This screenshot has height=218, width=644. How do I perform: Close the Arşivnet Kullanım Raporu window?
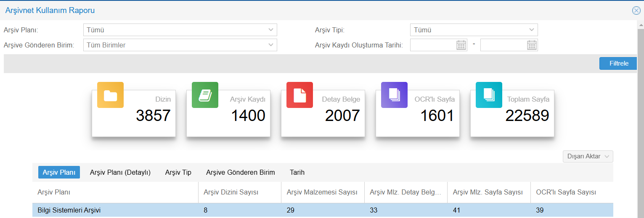[636, 11]
